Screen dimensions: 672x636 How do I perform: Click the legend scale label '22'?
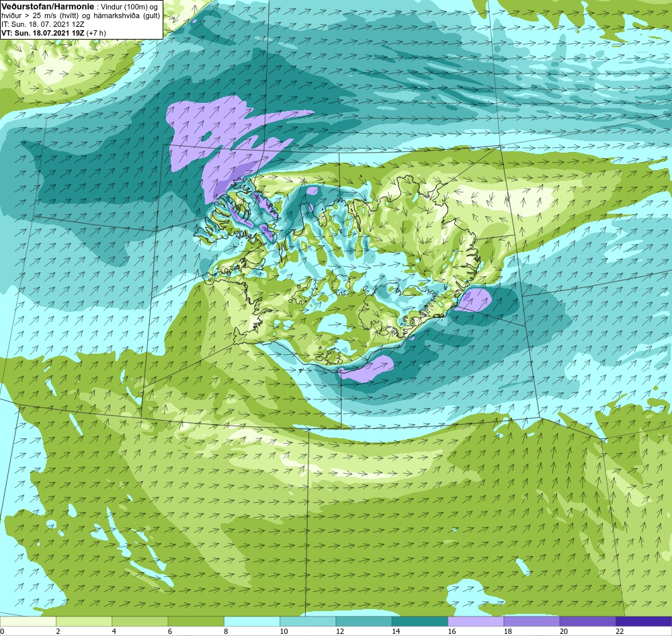tap(620, 631)
